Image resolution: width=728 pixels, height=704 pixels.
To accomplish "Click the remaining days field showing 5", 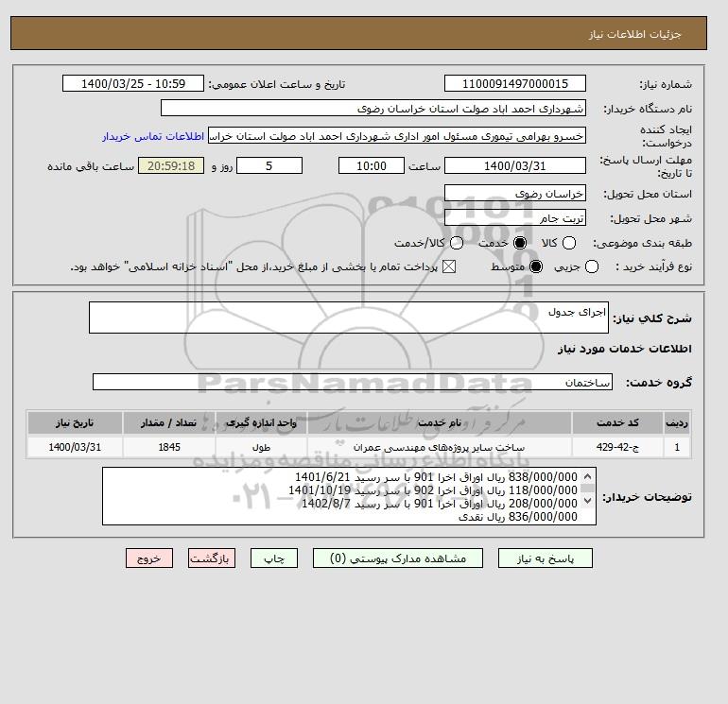I will 269,165.
